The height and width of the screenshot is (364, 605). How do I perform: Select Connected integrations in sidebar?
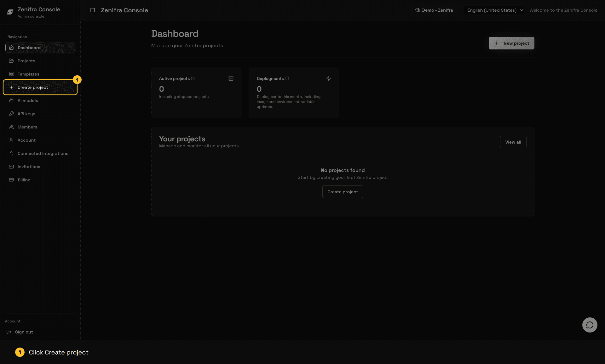click(40, 153)
